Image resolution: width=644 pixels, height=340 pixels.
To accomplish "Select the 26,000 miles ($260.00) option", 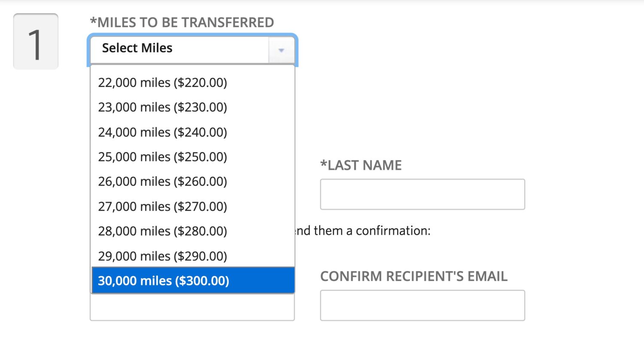I will (x=162, y=181).
